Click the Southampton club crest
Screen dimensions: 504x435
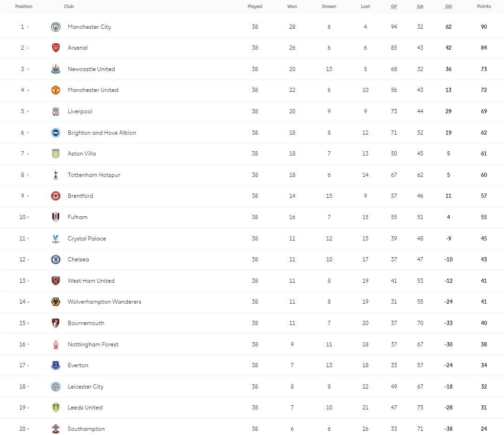pyautogui.click(x=56, y=429)
